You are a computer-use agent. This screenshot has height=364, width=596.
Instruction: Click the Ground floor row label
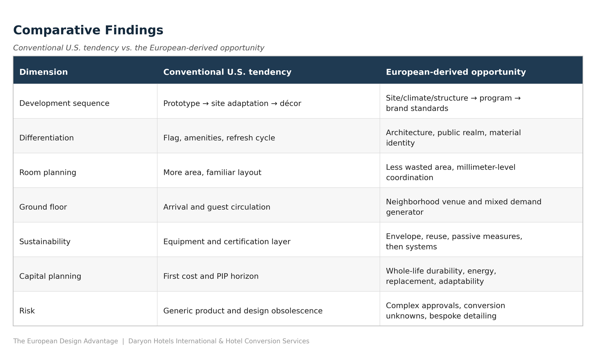(43, 207)
